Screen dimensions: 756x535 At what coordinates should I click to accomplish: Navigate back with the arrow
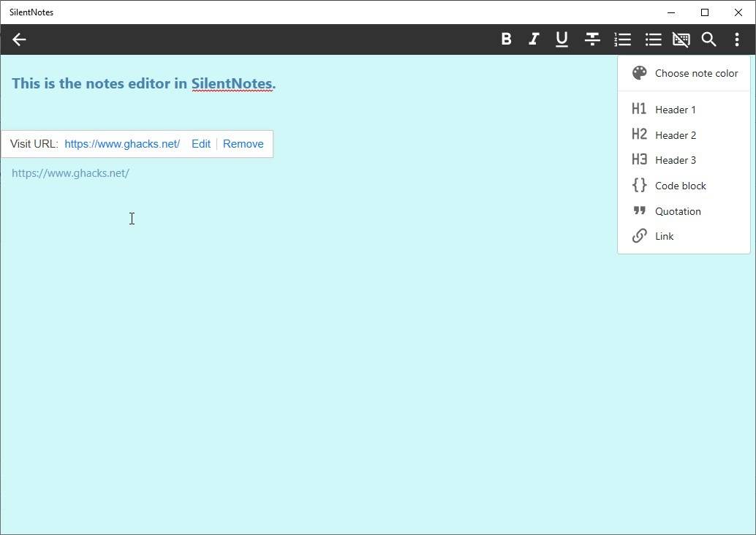point(19,39)
